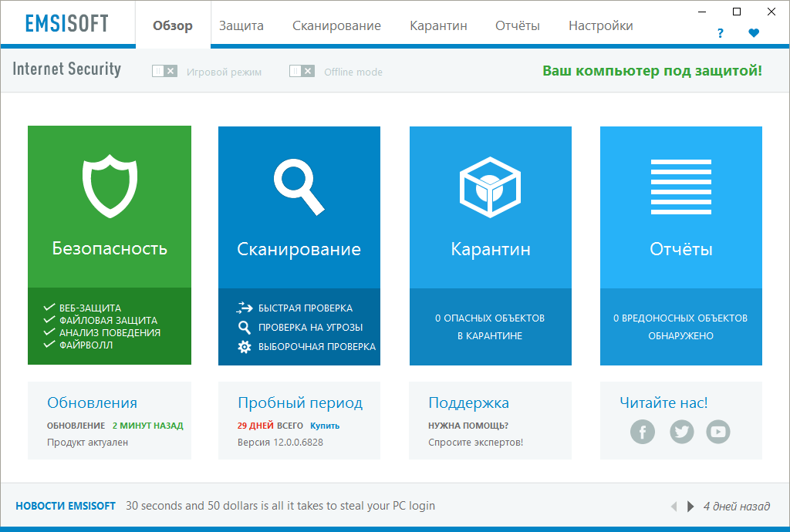Open the YouTube icon under Читайте нас!

pyautogui.click(x=718, y=432)
